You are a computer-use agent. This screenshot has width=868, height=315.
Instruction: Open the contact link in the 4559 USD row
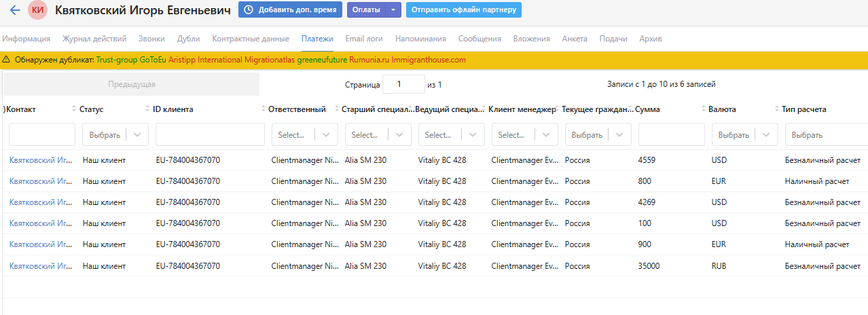pyautogui.click(x=41, y=160)
